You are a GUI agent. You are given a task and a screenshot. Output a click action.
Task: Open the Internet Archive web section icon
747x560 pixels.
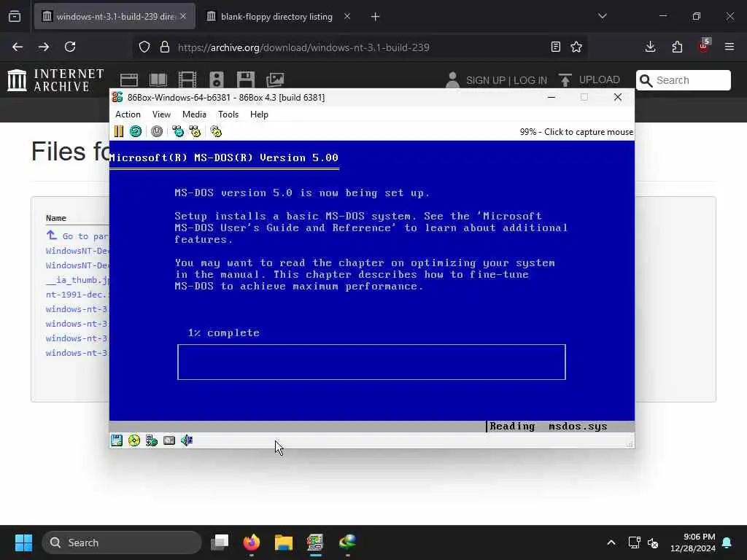pos(128,79)
